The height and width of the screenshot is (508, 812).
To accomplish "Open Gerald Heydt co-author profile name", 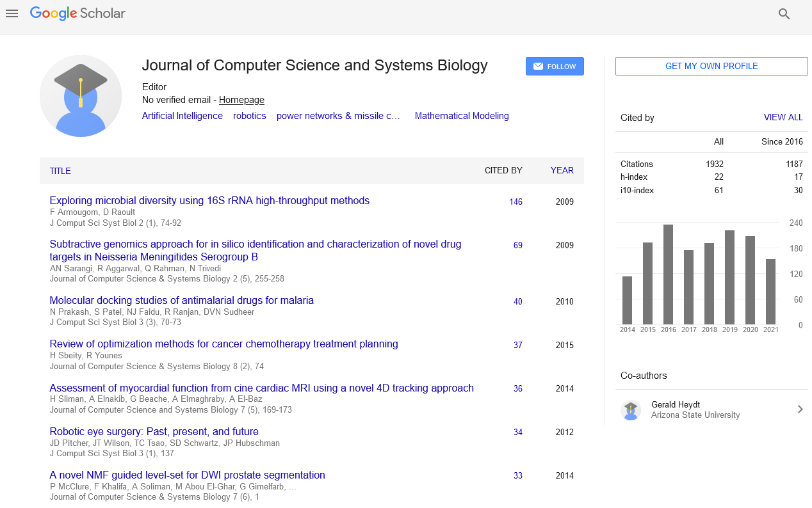I will coord(675,404).
